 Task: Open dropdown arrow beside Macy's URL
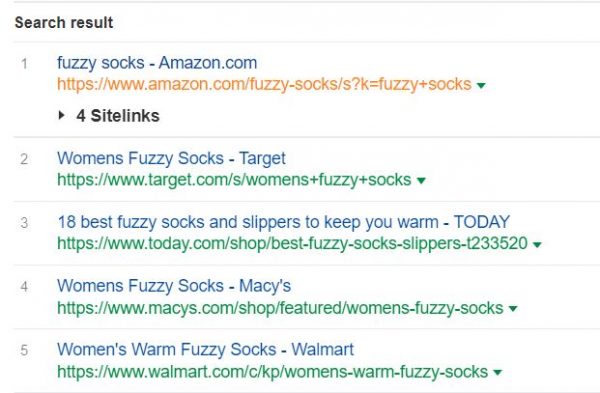(x=513, y=308)
